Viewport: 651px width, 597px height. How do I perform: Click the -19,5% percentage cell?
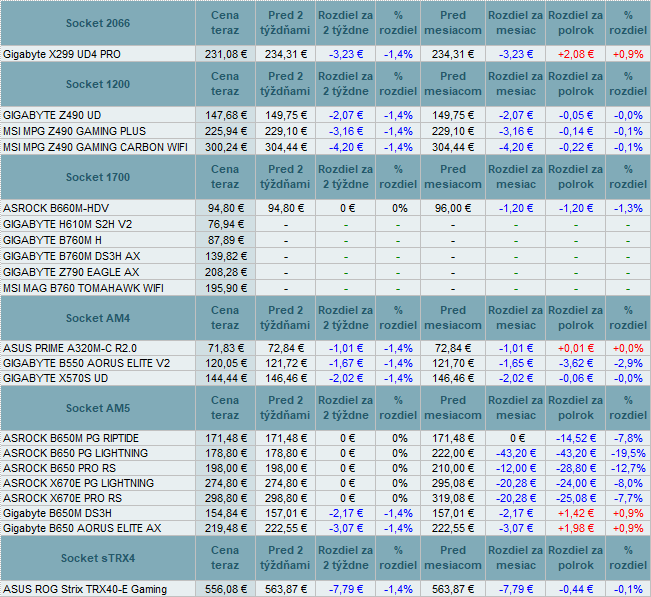pyautogui.click(x=628, y=453)
